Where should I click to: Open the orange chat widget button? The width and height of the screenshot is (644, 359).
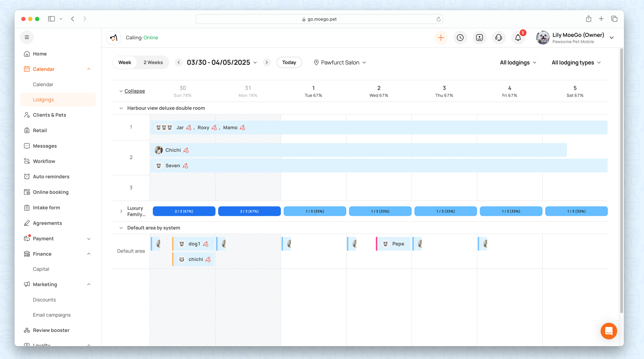coord(609,331)
